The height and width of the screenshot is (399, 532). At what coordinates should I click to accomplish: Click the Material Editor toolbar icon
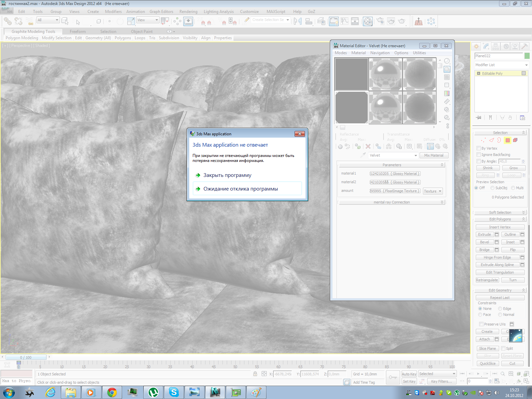[x=367, y=22]
